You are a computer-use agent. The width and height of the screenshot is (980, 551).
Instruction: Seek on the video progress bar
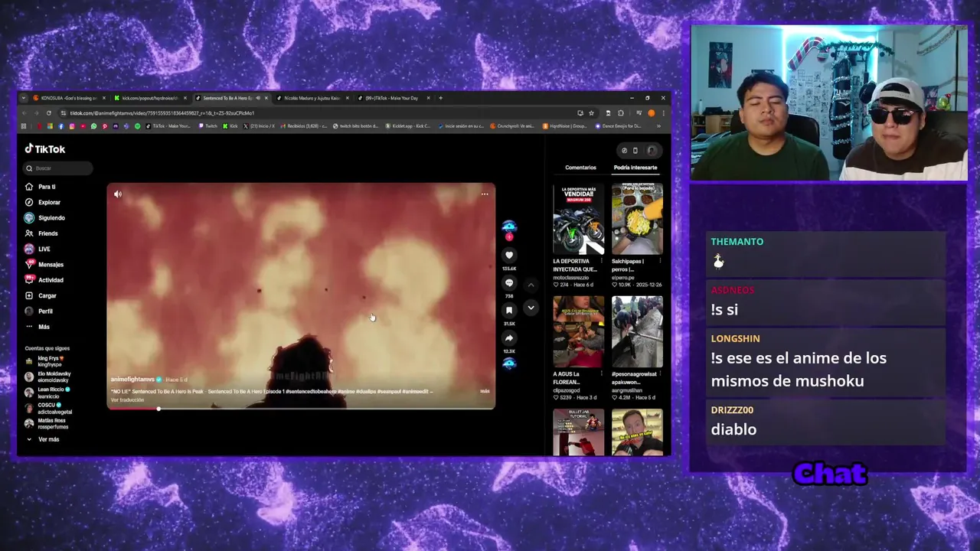click(301, 409)
